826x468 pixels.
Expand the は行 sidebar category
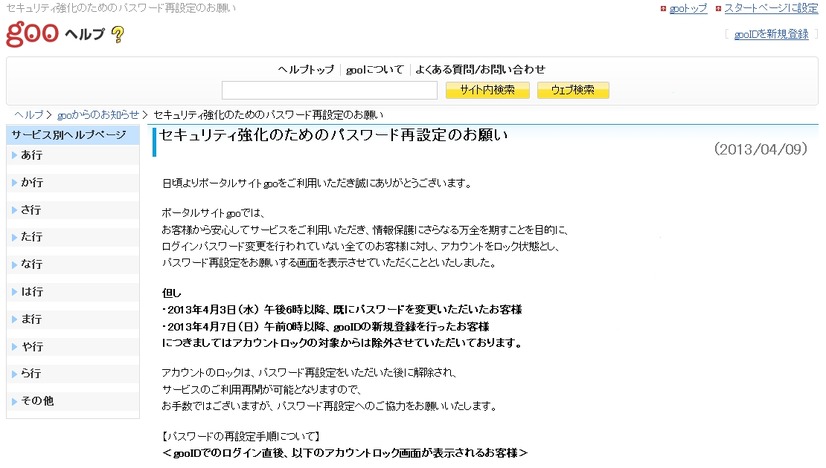click(x=73, y=291)
